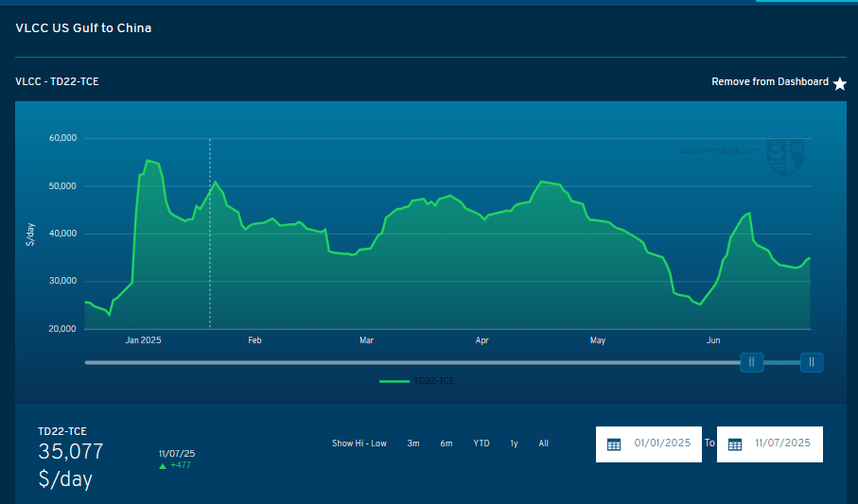Click the Jan 2025 axis label
Image resolution: width=858 pixels, height=504 pixels.
[x=143, y=340]
